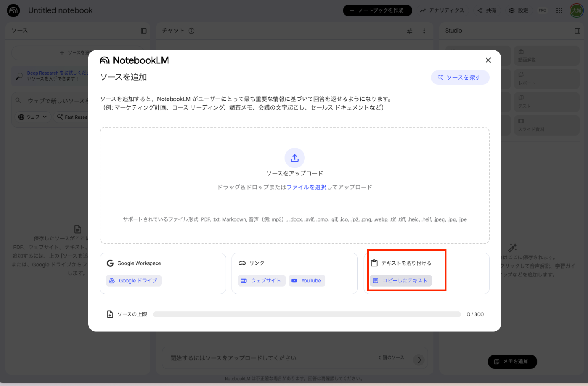This screenshot has height=386, width=588.
Task: Open the ファイルを選択 link
Action: coord(307,187)
